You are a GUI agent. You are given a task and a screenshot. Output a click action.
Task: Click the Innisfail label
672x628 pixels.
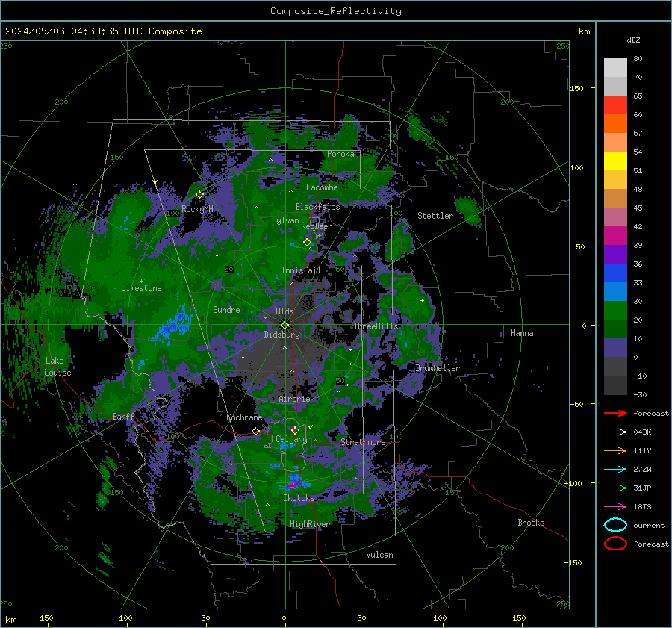tap(301, 270)
